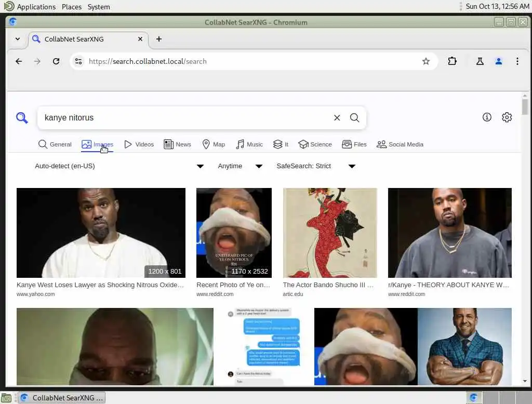The height and width of the screenshot is (404, 532).
Task: Open a new browser tab
Action: pos(159,39)
